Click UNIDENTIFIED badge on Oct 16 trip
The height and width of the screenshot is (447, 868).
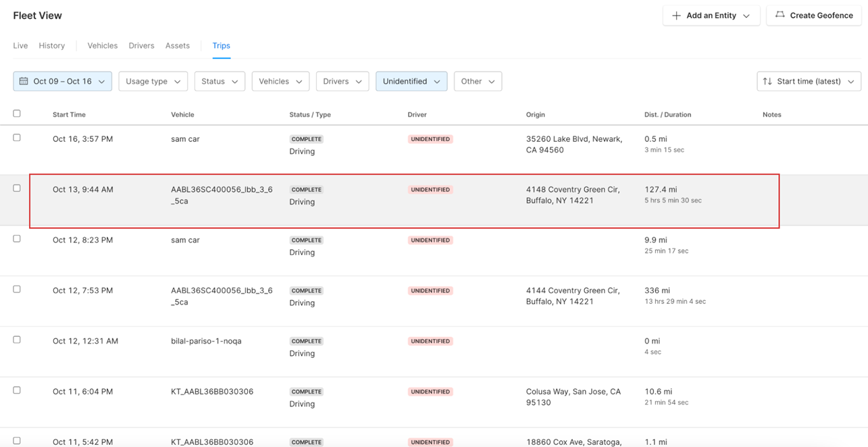click(430, 139)
